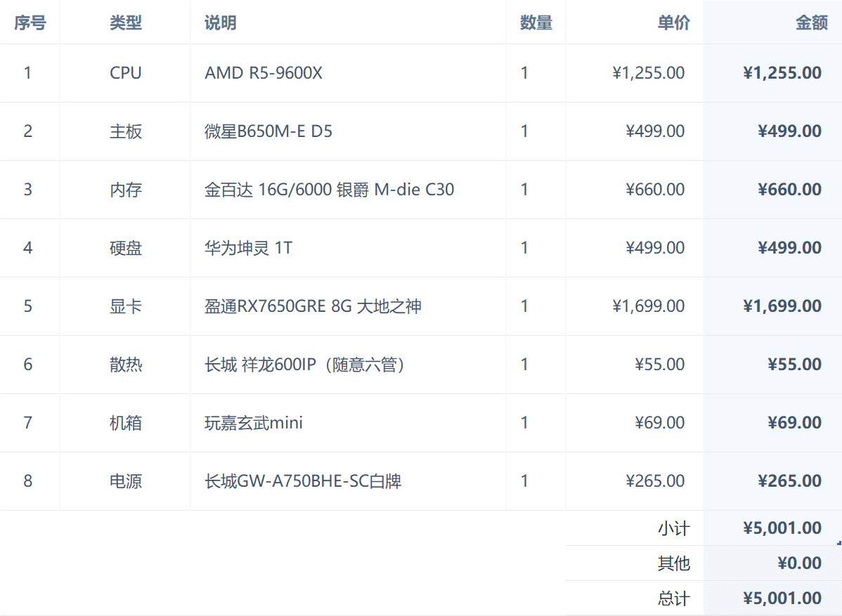Click the 金额 column header
842x616 pixels.
pyautogui.click(x=811, y=23)
